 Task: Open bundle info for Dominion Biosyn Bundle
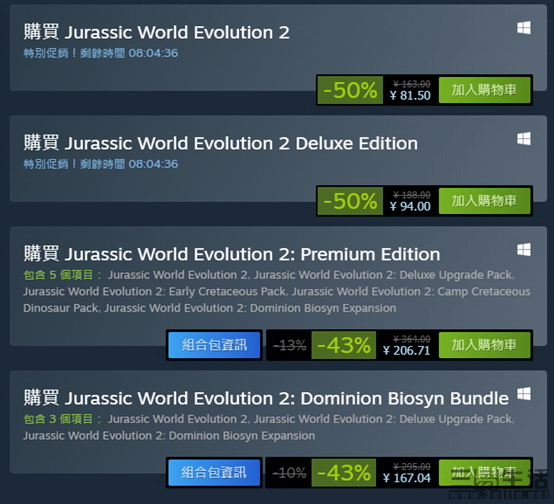coord(214,473)
